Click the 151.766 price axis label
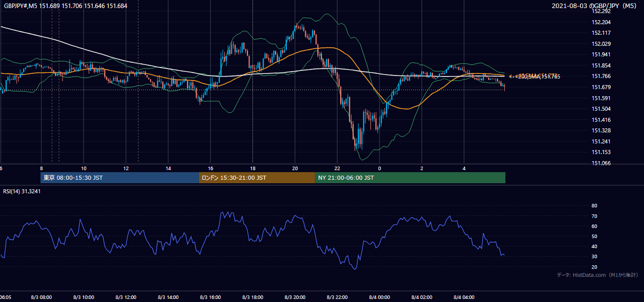 [602, 76]
